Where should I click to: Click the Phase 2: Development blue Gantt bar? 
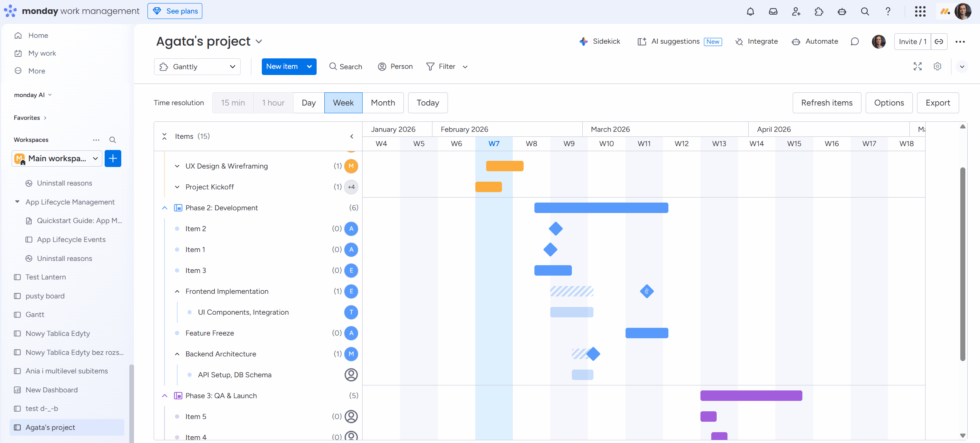(601, 208)
